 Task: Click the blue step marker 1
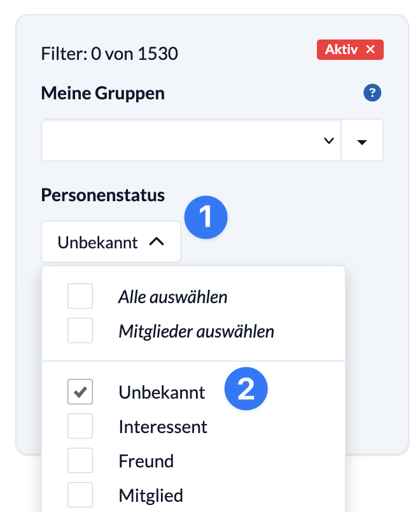click(206, 217)
